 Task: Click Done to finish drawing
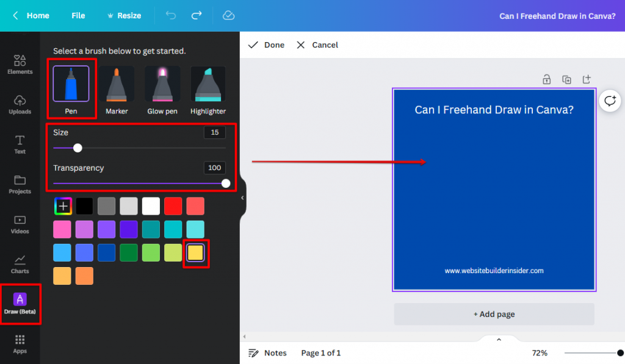point(266,45)
